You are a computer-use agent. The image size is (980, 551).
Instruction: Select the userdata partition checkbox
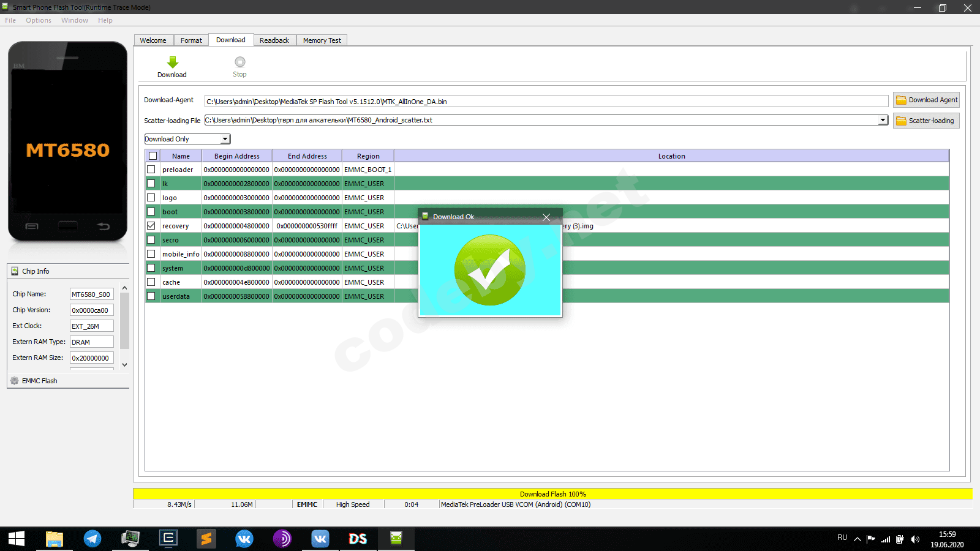(x=151, y=296)
